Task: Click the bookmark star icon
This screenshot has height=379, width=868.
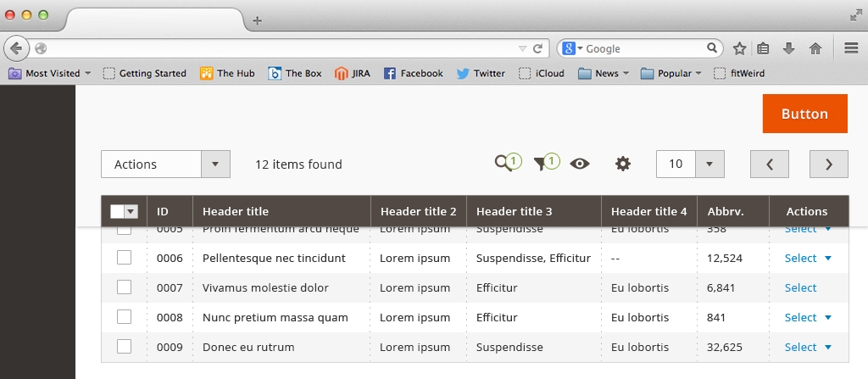Action: pos(739,48)
